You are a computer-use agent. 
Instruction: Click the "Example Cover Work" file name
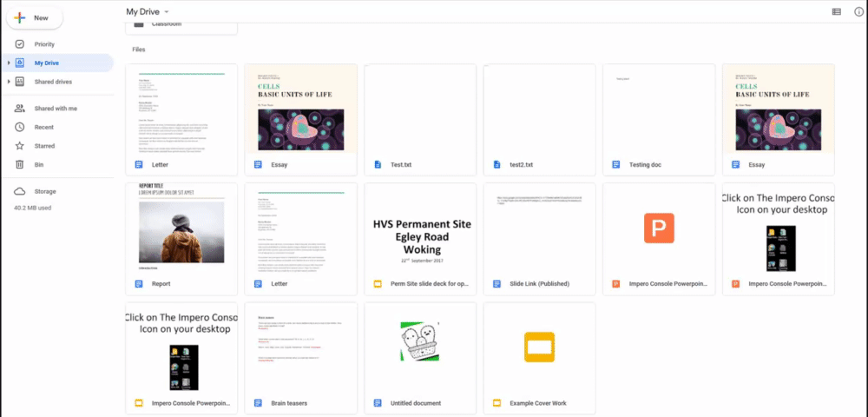click(538, 403)
